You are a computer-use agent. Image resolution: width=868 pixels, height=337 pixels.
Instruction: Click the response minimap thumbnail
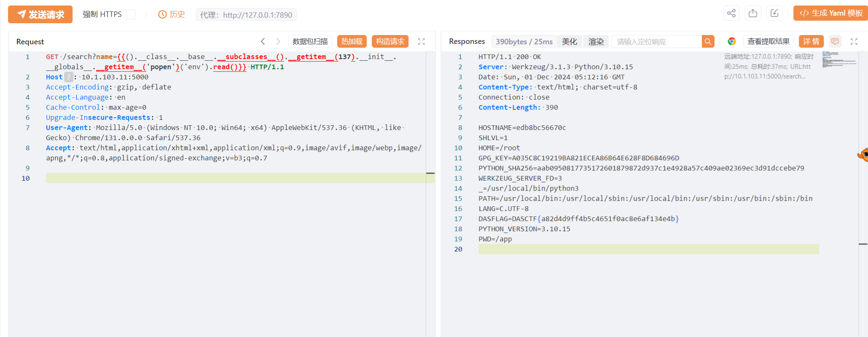839,59
